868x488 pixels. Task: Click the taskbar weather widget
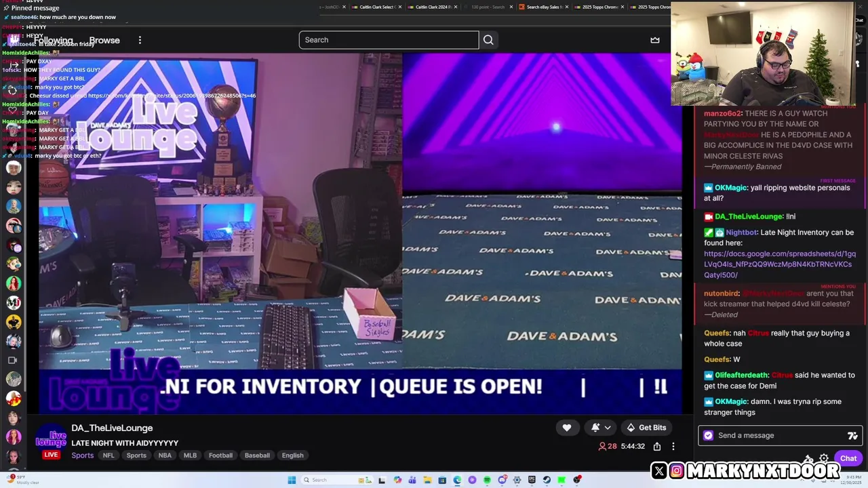coord(22,480)
